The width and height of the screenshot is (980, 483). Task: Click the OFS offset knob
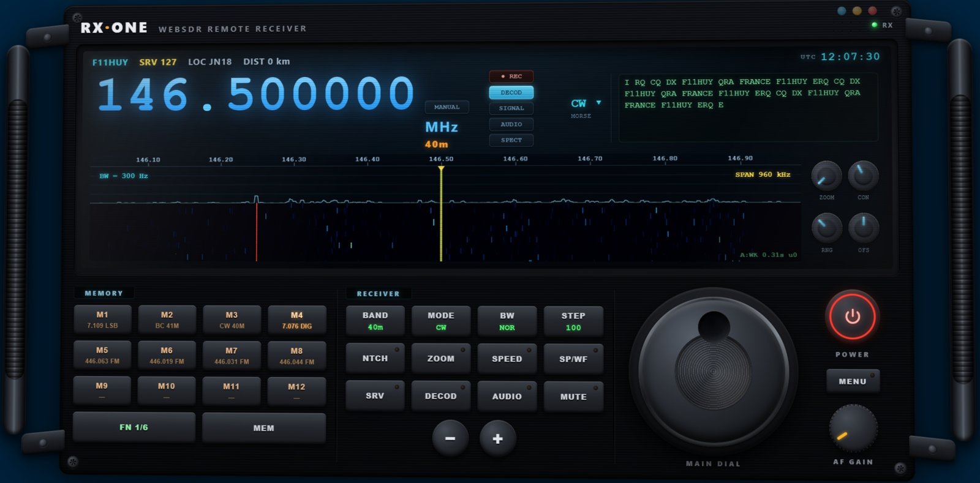(x=864, y=228)
